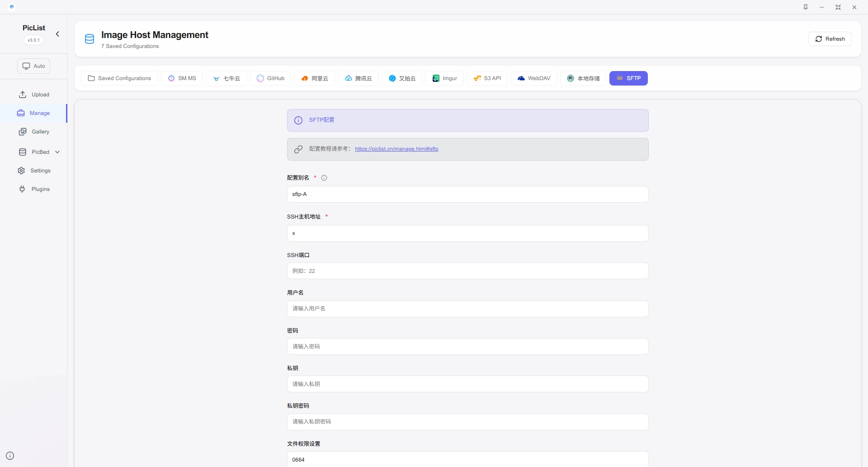Switch to the SFTP tab
Image resolution: width=868 pixels, height=467 pixels.
click(628, 78)
